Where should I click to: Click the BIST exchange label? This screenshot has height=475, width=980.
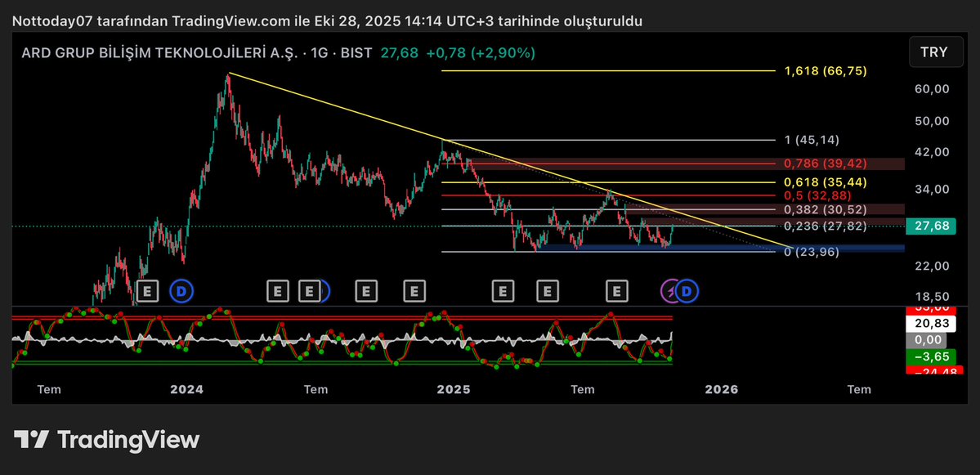[356, 53]
